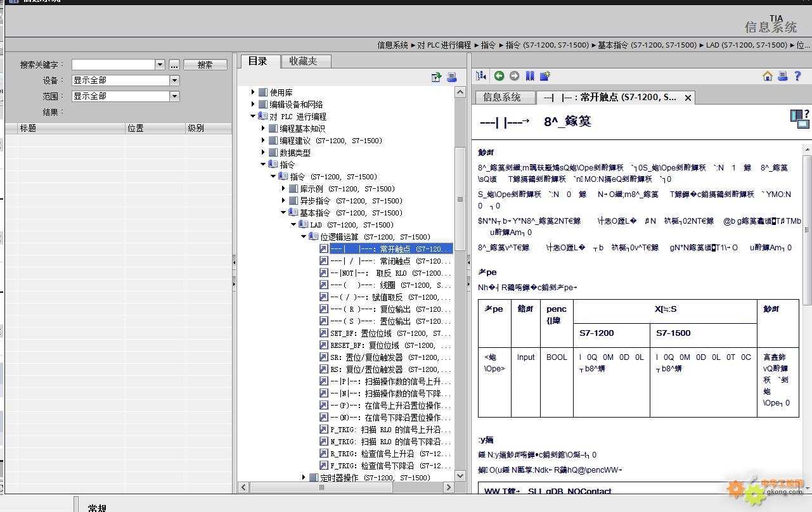812x512 pixels.
Task: Open the N_TRIG 信号下降沿 topic
Action: pos(390,442)
